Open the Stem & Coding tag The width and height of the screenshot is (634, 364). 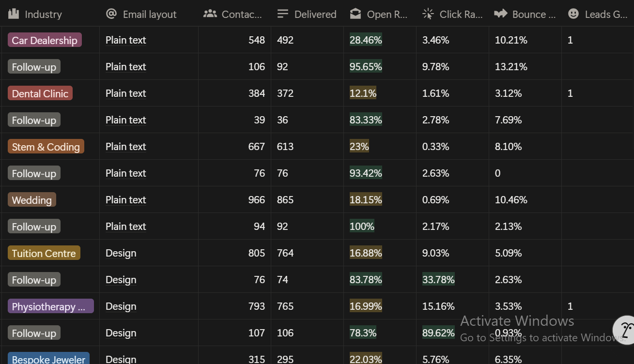pyautogui.click(x=46, y=147)
